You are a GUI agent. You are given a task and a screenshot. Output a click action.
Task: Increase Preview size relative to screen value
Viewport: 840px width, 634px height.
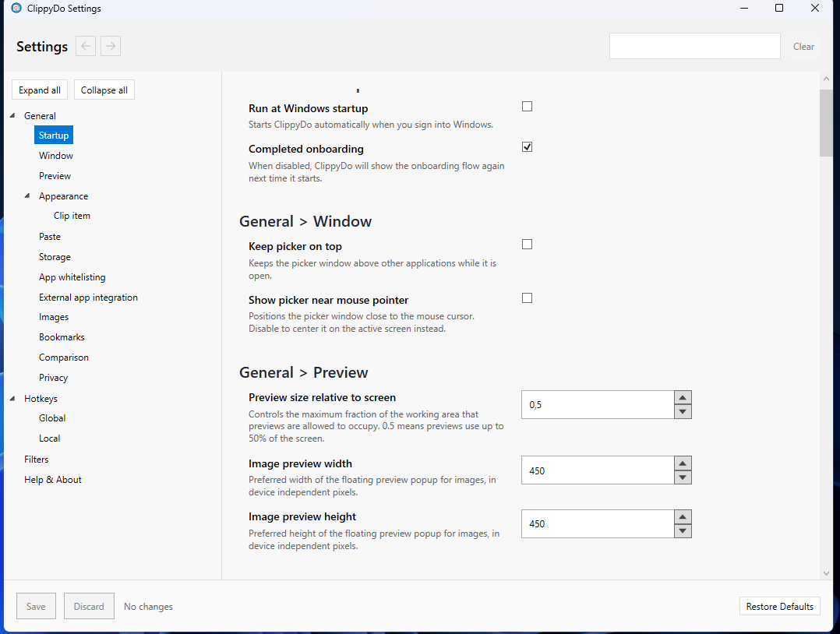coord(683,398)
